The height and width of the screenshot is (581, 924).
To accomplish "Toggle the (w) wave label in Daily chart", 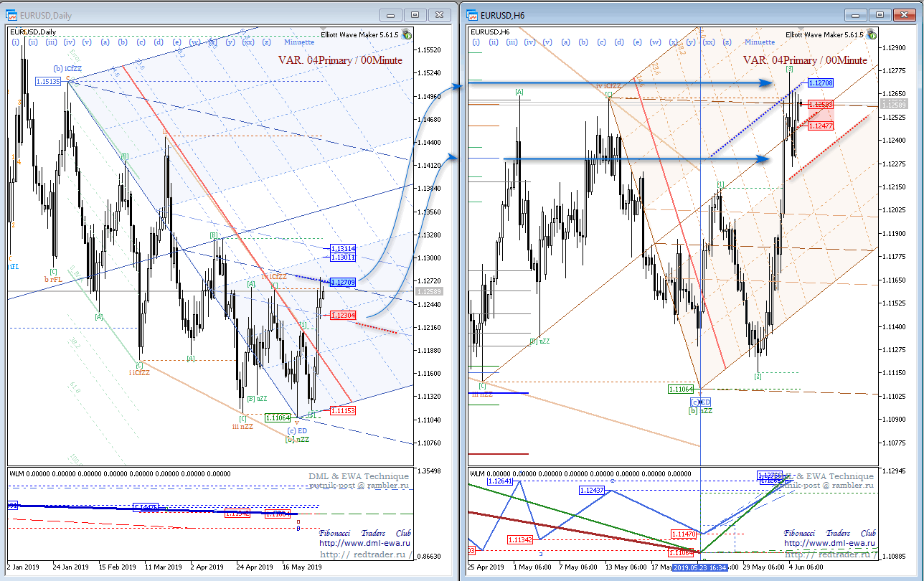I will [x=194, y=42].
